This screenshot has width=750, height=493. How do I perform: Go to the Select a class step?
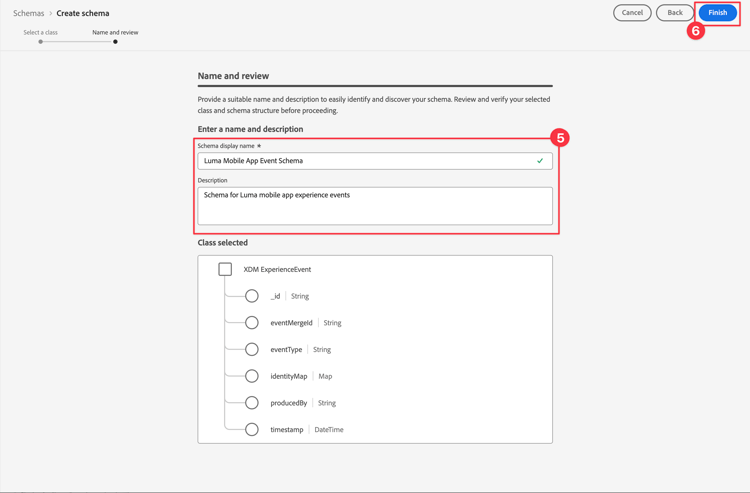click(x=41, y=32)
